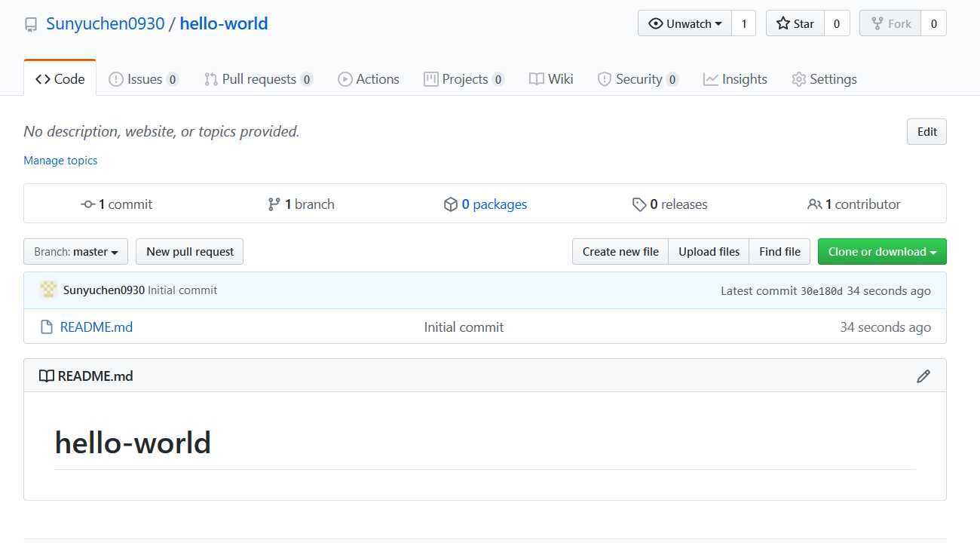Screen dimensions: 980x549
Task: Expand the Clone or download dropdown
Action: (x=882, y=252)
